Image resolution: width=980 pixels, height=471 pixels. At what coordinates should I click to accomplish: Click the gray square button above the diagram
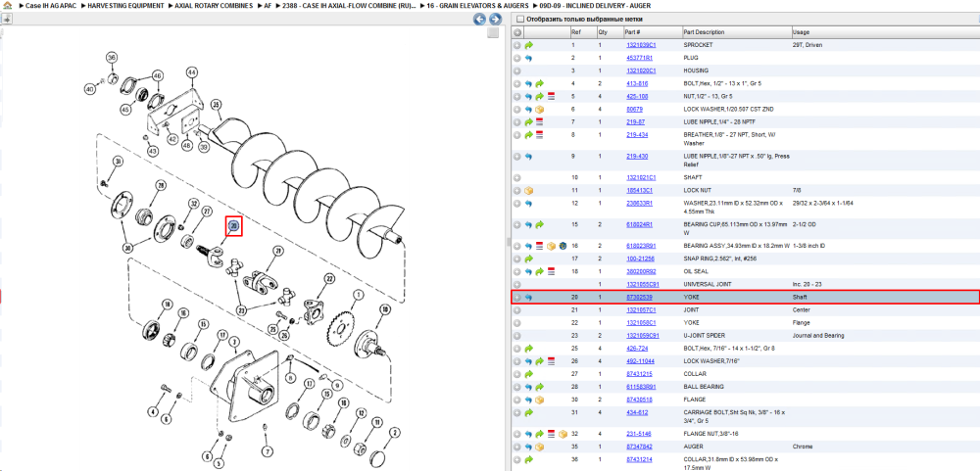pos(493,32)
